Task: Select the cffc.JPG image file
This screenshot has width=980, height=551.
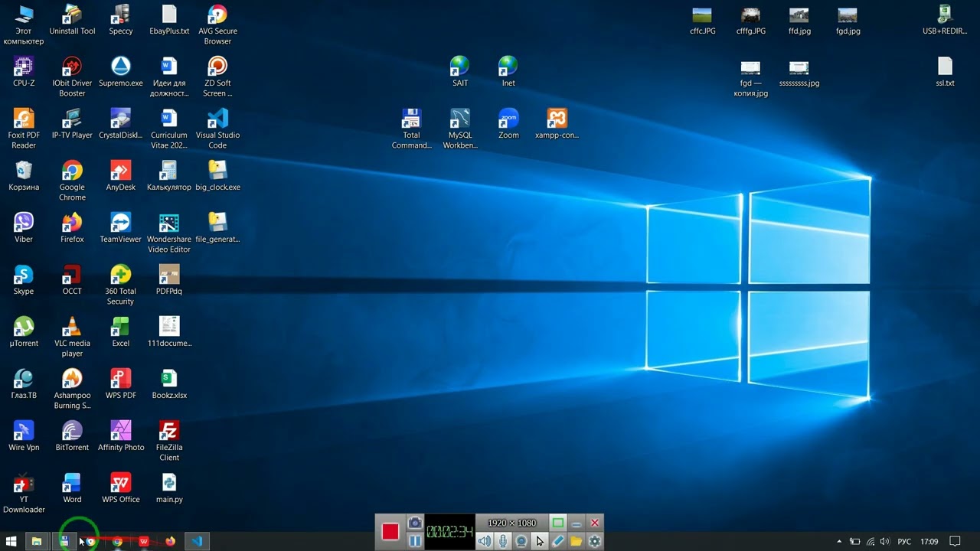Action: [702, 21]
